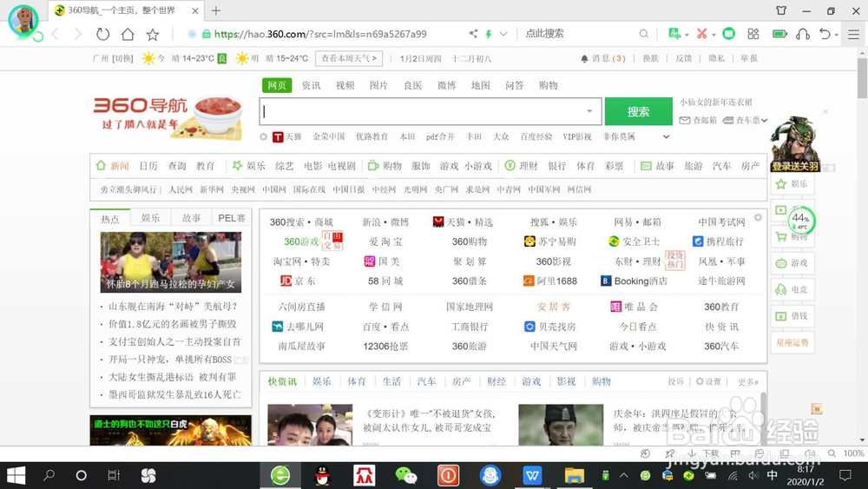Expand the 查车票 dropdown arrow
868x489 pixels.
765,120
